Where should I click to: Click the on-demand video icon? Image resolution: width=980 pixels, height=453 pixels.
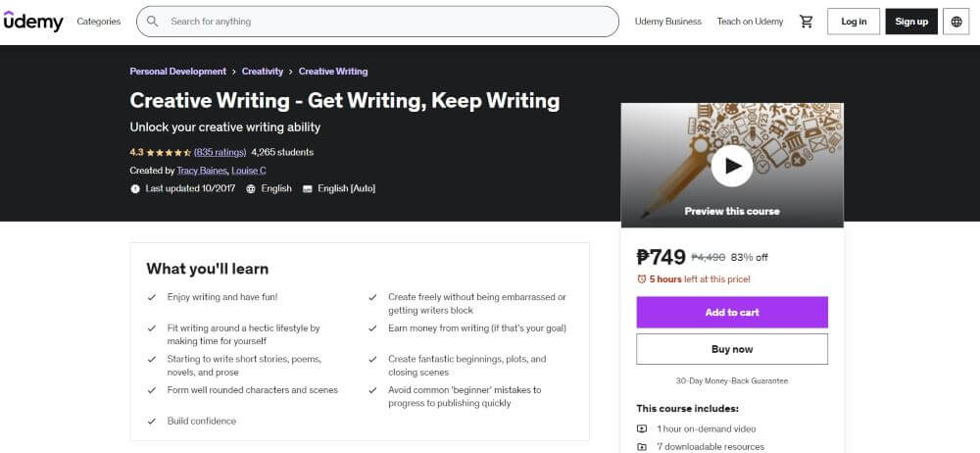(x=642, y=428)
